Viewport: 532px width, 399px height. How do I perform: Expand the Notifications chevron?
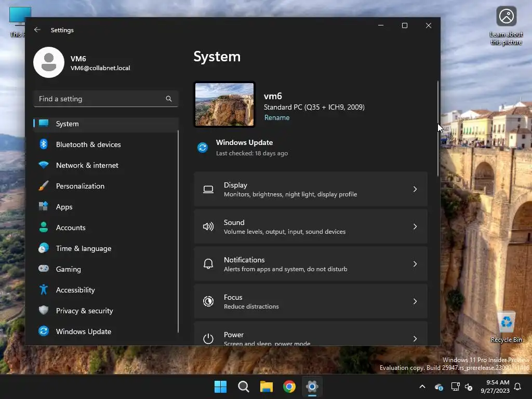click(x=415, y=264)
